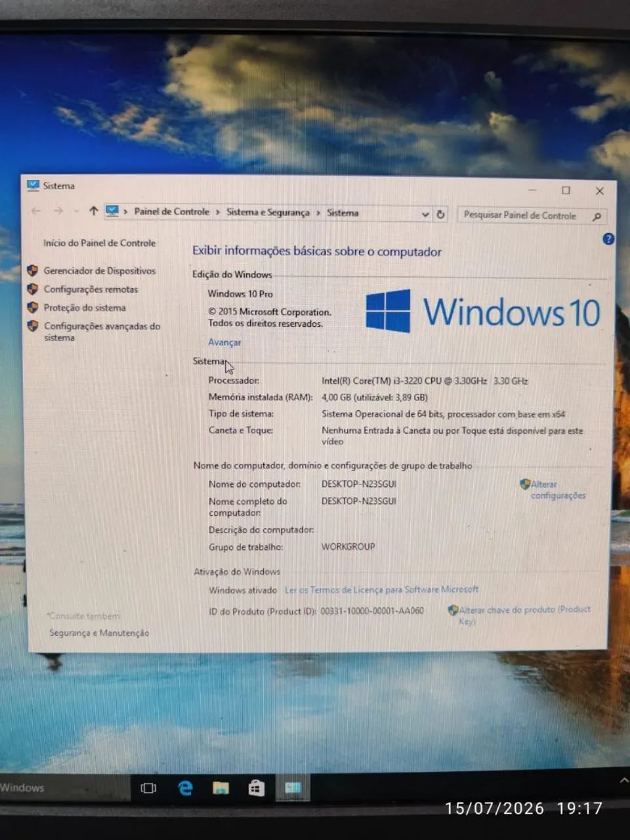Viewport: 630px width, 840px height.
Task: Click the RAM value 4,00 GB
Action: click(x=375, y=397)
